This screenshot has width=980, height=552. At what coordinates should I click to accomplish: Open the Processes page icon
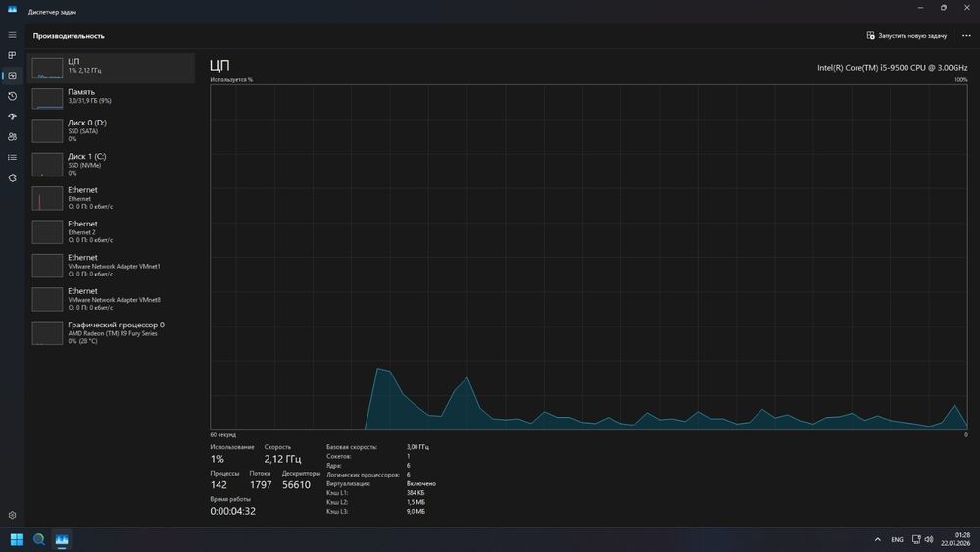(x=12, y=55)
